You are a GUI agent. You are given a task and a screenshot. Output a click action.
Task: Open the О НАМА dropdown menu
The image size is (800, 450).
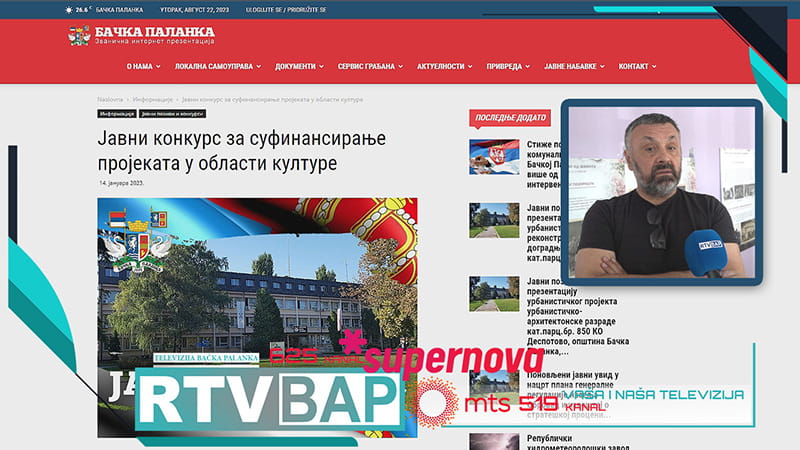[142, 66]
